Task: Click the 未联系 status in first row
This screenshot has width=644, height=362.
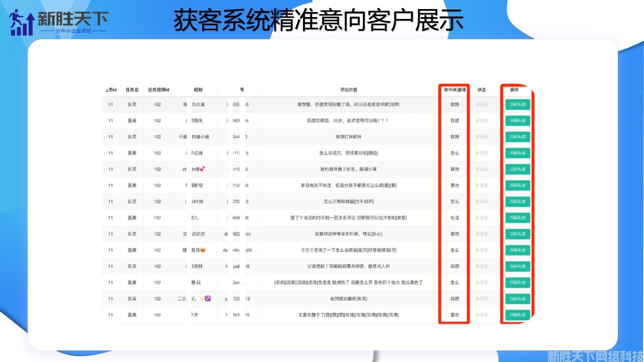Action: (481, 105)
